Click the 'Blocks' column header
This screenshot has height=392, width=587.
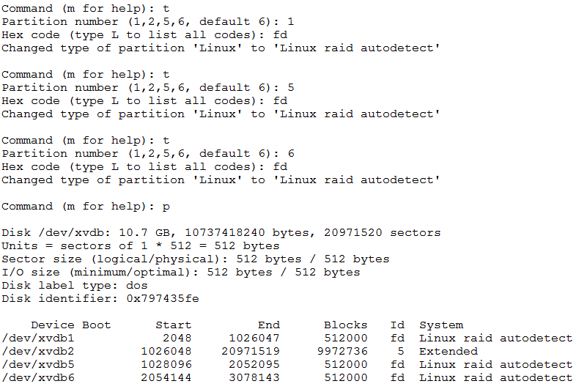[x=346, y=325]
